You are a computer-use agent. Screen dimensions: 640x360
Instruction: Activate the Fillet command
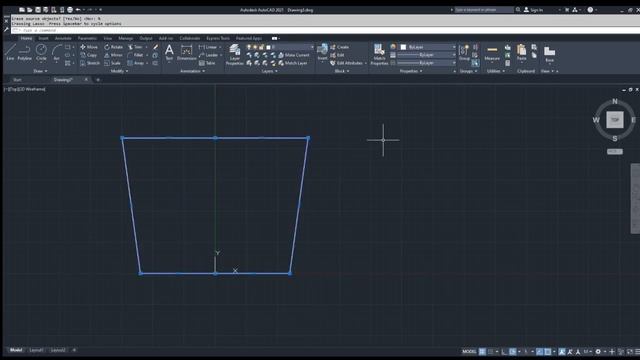click(x=136, y=55)
